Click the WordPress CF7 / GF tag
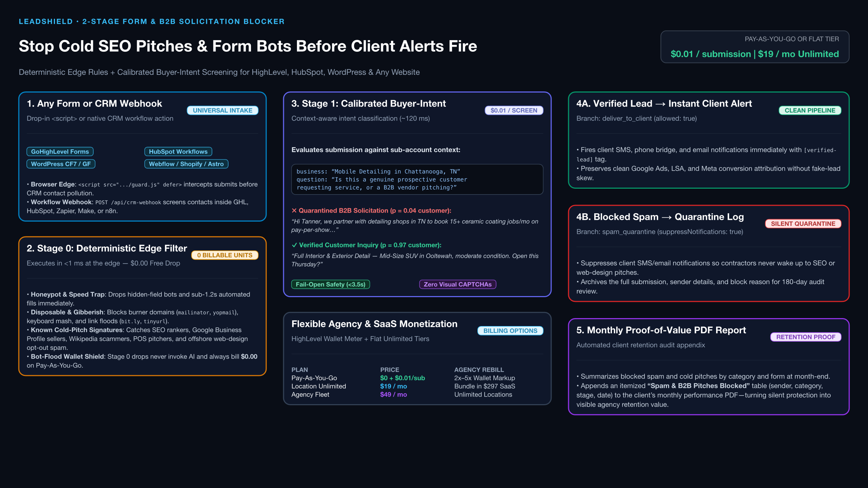The height and width of the screenshot is (488, 868). point(61,164)
